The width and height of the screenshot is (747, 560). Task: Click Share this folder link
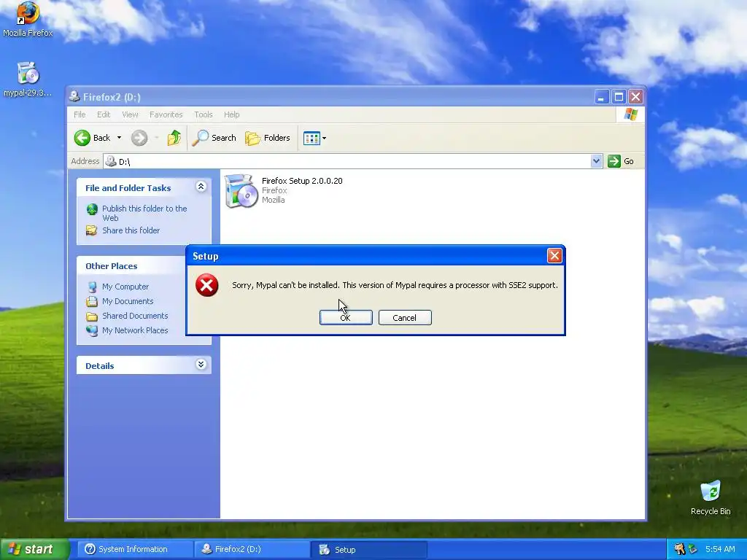click(x=131, y=230)
